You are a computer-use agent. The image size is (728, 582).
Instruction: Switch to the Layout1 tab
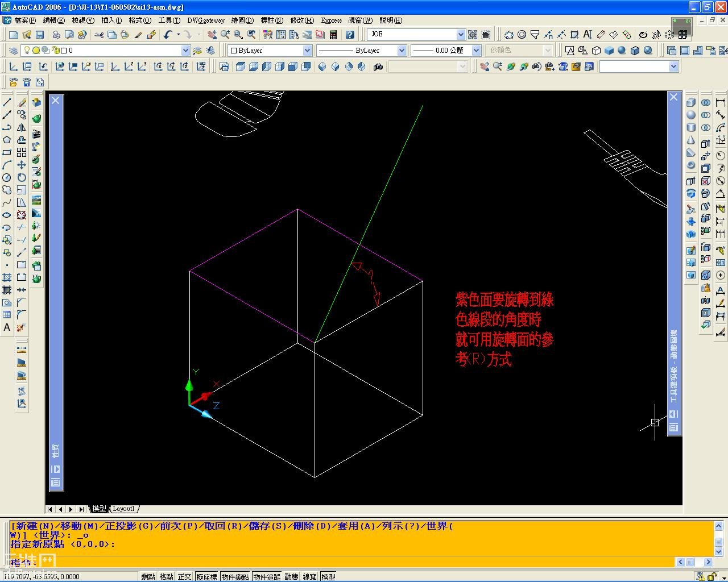[x=123, y=509]
